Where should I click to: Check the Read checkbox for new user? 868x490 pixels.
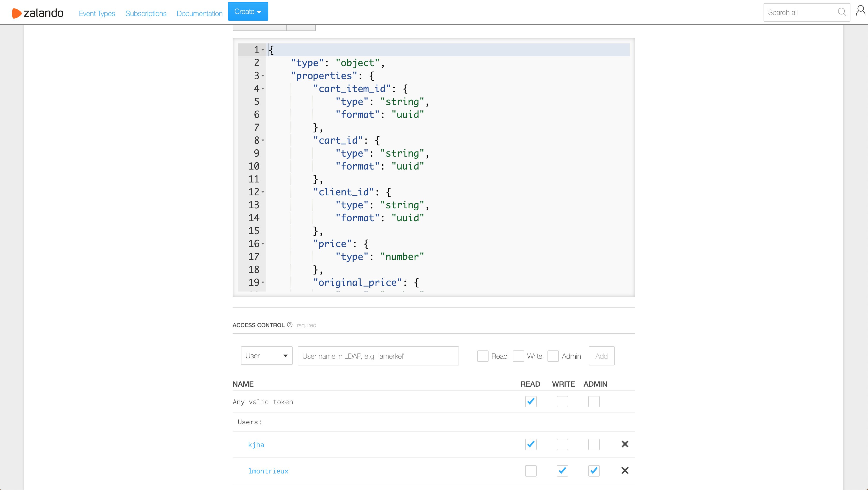click(x=483, y=356)
